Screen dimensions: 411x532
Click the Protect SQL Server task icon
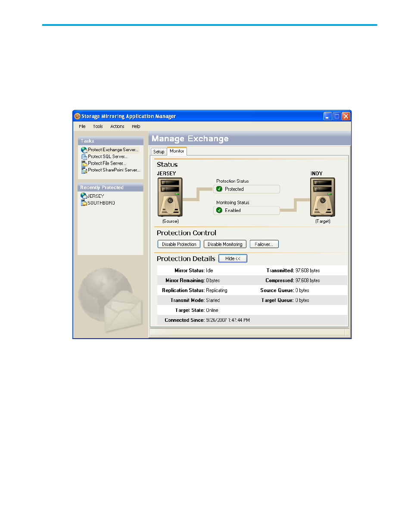click(84, 157)
